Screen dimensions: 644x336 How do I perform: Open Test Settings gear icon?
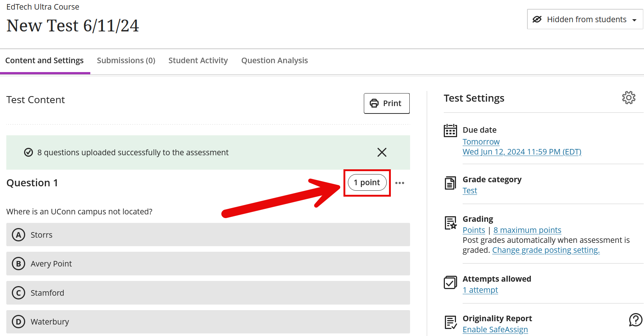coord(628,98)
